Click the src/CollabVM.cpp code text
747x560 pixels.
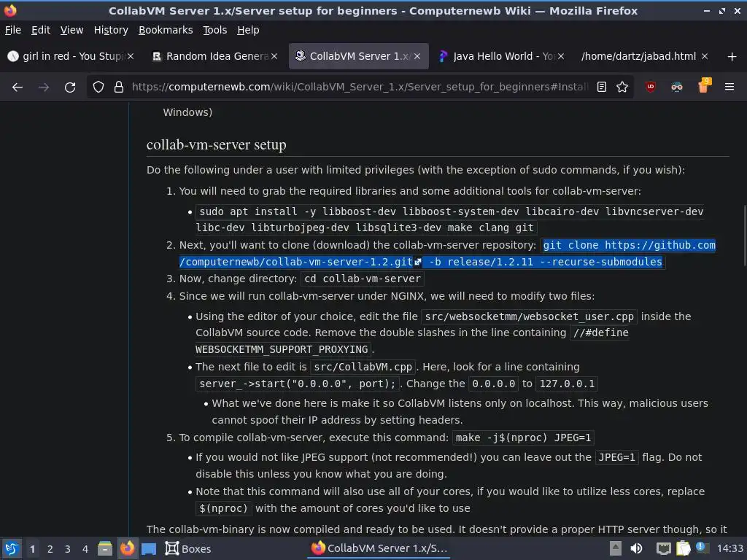click(363, 367)
